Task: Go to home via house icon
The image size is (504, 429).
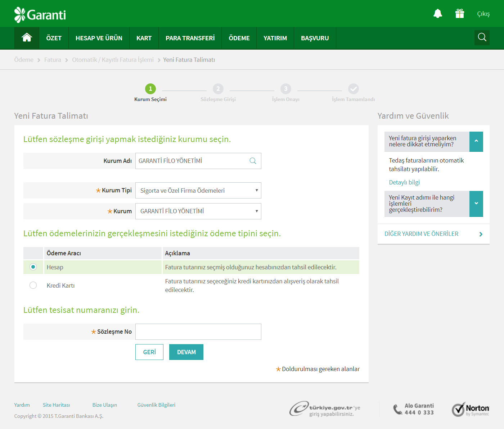Action: pos(27,38)
